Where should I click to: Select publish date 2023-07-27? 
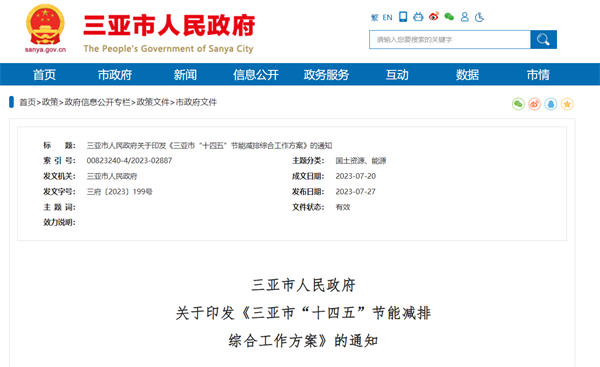[x=355, y=192]
